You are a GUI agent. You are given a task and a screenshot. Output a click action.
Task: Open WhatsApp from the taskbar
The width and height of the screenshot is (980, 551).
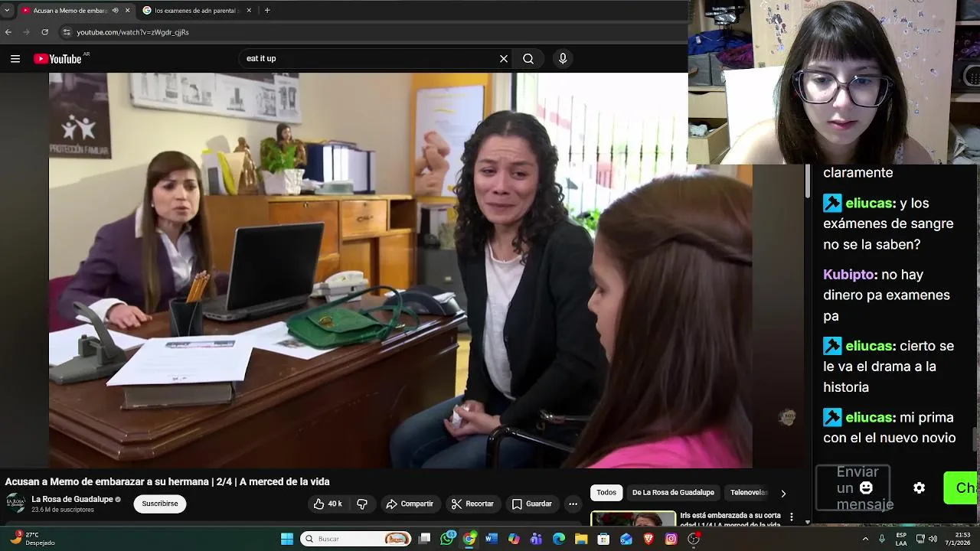click(x=448, y=539)
